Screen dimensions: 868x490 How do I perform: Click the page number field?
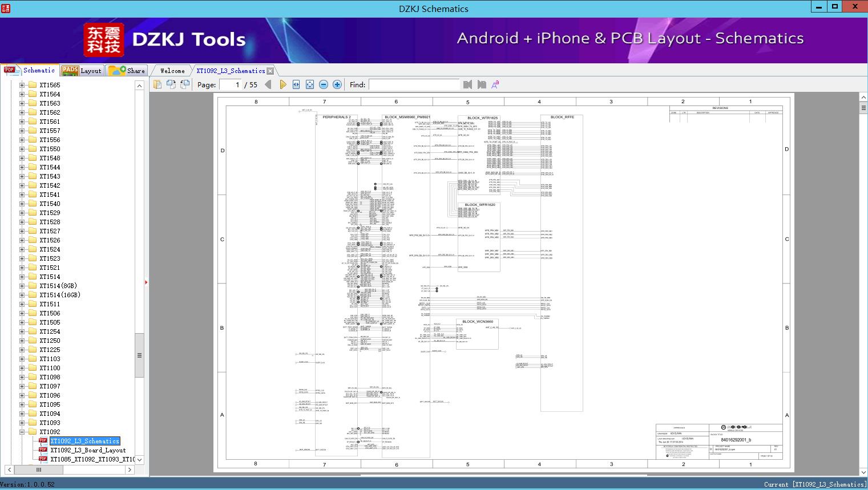230,84
